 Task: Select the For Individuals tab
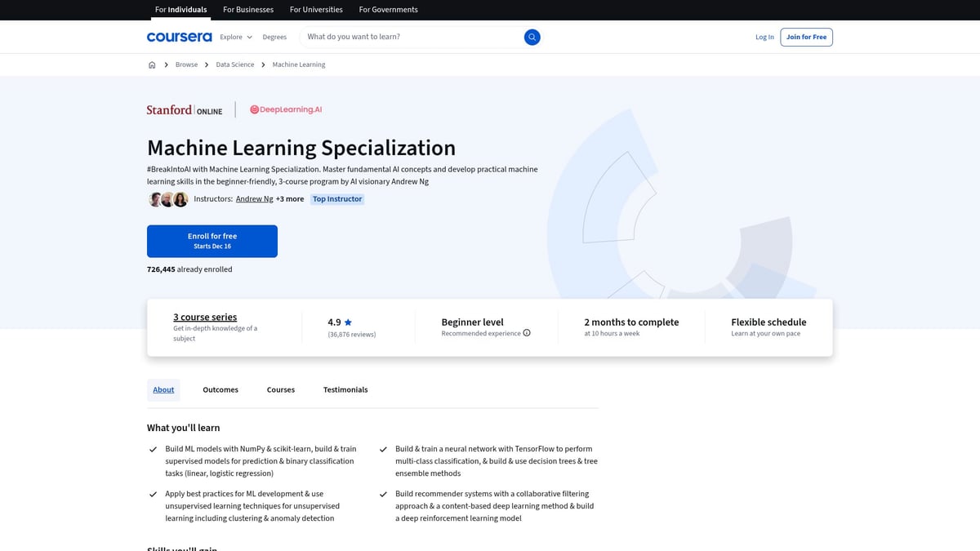180,10
